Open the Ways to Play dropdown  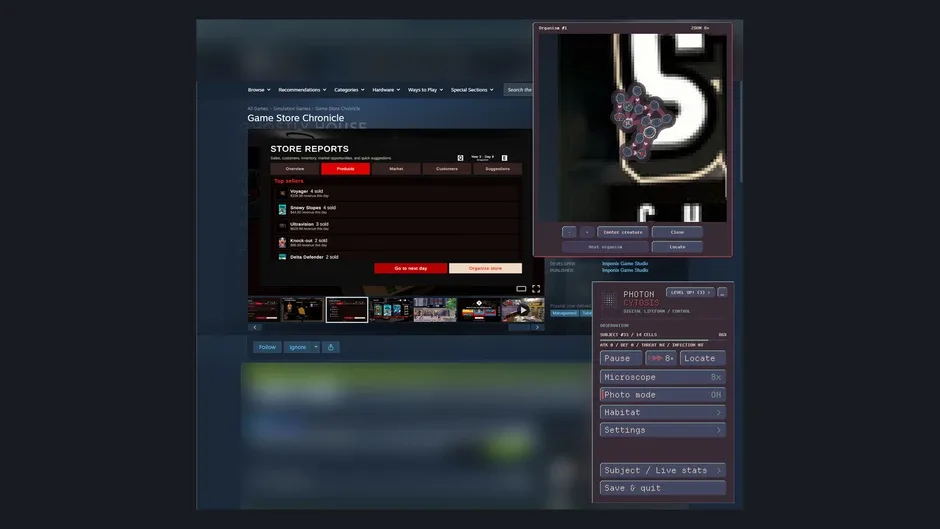[x=426, y=90]
